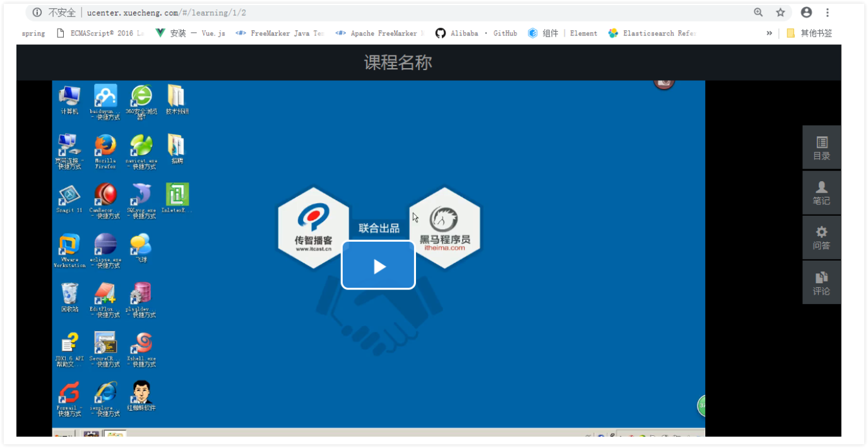Click the 宽带连接 shortcut in video

tap(69, 151)
